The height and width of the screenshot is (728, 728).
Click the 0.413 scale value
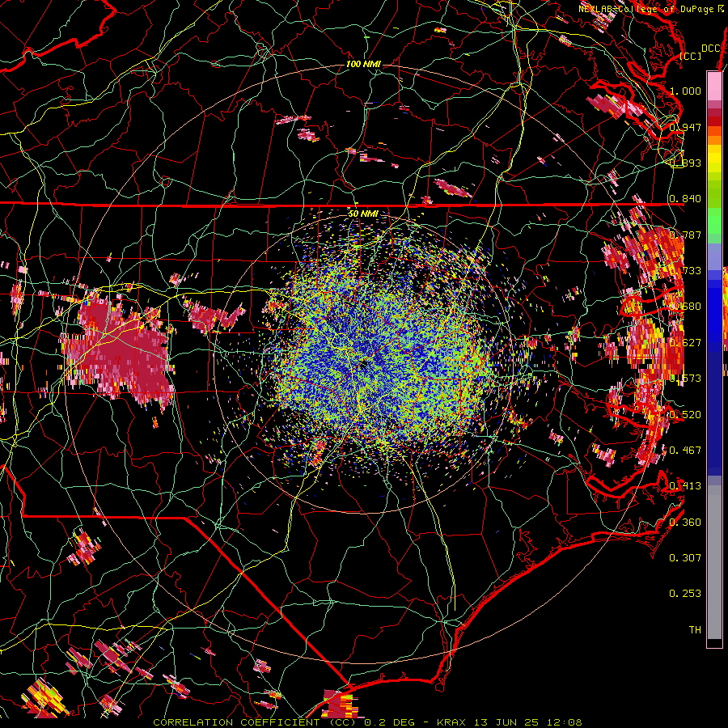click(685, 486)
